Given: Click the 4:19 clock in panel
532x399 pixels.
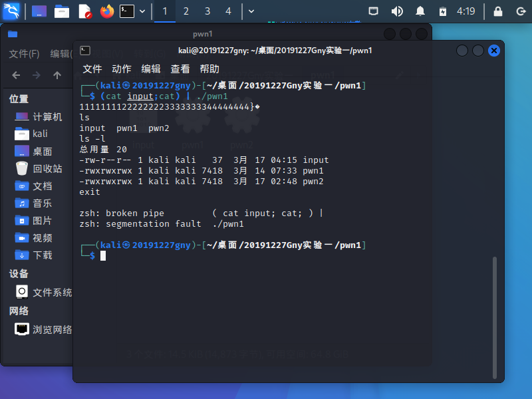Looking at the screenshot, I should pyautogui.click(x=466, y=11).
